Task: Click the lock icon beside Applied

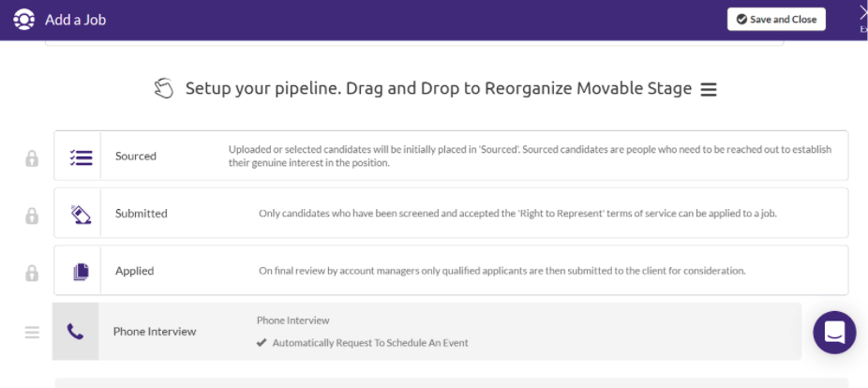Action: click(32, 273)
